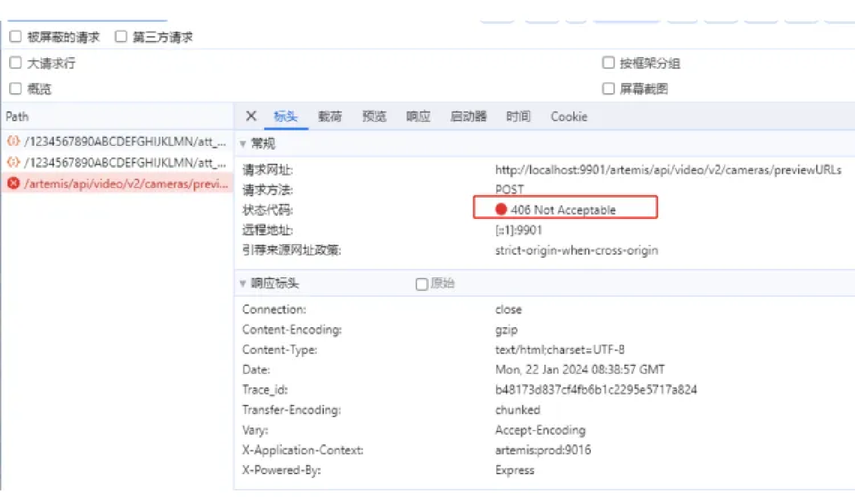
Task: Switch to the 响应 tab
Action: (418, 117)
